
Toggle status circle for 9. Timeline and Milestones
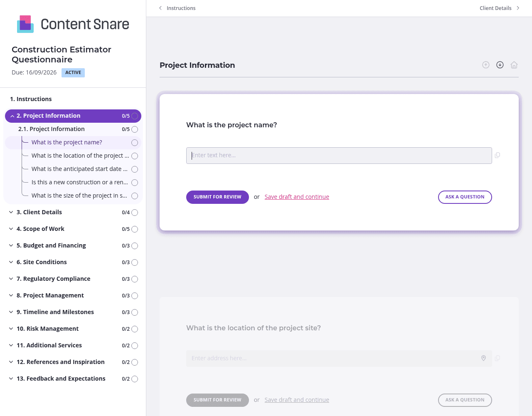(x=135, y=312)
